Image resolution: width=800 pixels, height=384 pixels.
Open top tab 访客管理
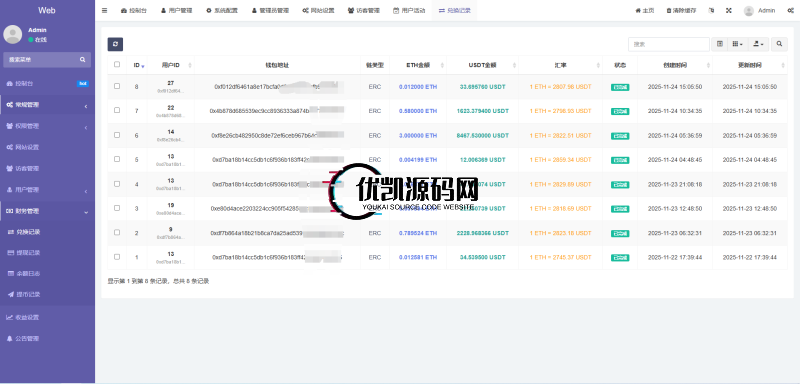pos(364,11)
